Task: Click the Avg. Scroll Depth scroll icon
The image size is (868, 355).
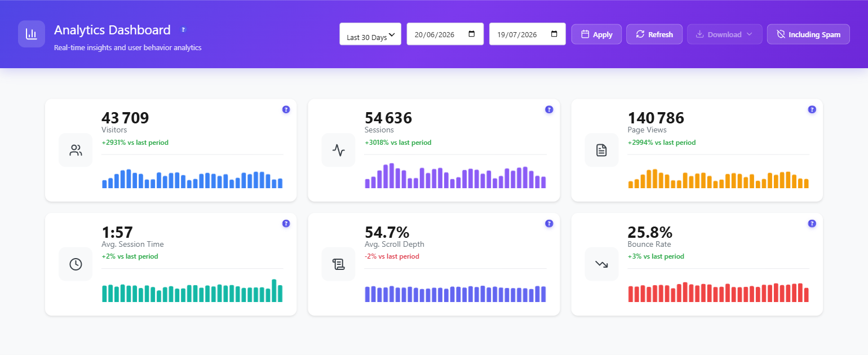Action: pyautogui.click(x=338, y=264)
